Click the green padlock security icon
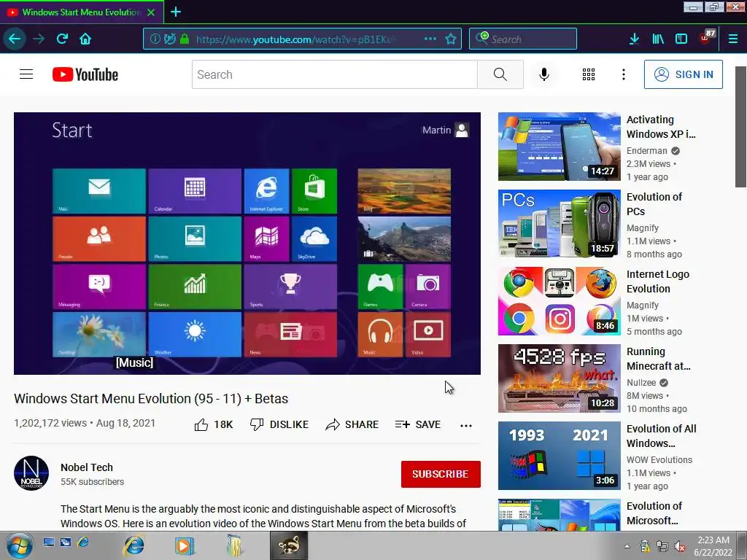The width and height of the screenshot is (747, 560). pyautogui.click(x=185, y=39)
